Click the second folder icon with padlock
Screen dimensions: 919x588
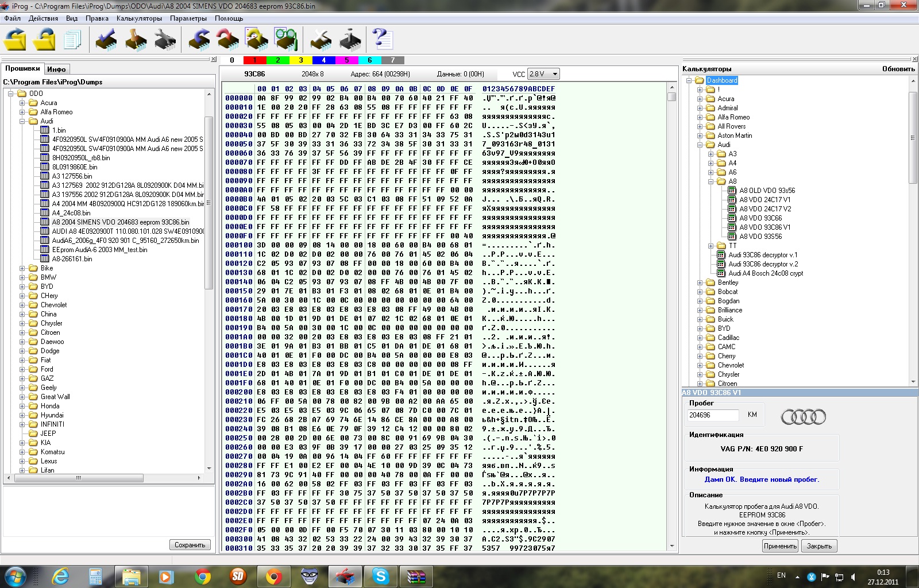coord(44,40)
